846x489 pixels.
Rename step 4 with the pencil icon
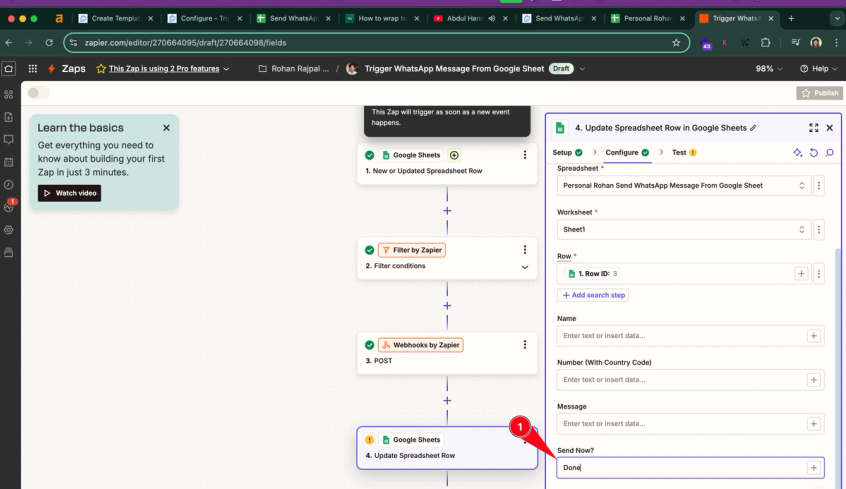pos(753,128)
